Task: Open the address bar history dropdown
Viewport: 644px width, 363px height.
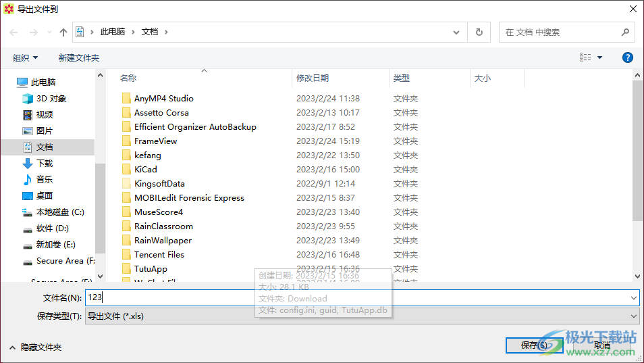Action: point(456,32)
